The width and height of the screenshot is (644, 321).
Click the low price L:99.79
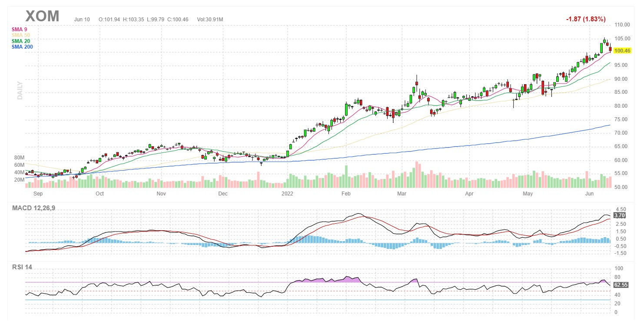pos(155,20)
